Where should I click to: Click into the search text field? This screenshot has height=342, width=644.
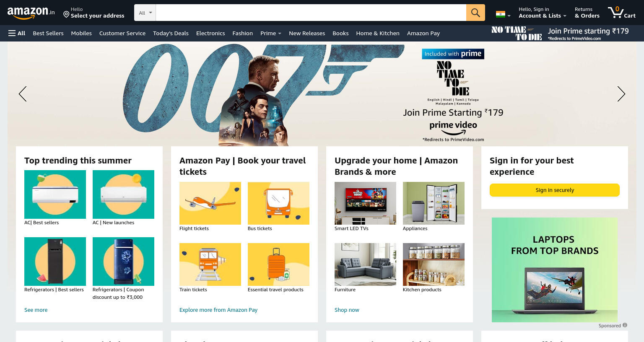311,13
